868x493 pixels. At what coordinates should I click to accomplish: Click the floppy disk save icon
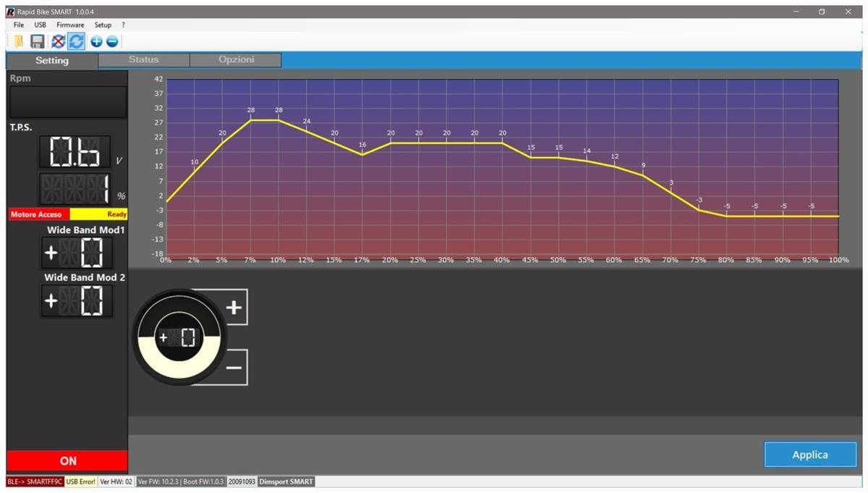coord(38,41)
